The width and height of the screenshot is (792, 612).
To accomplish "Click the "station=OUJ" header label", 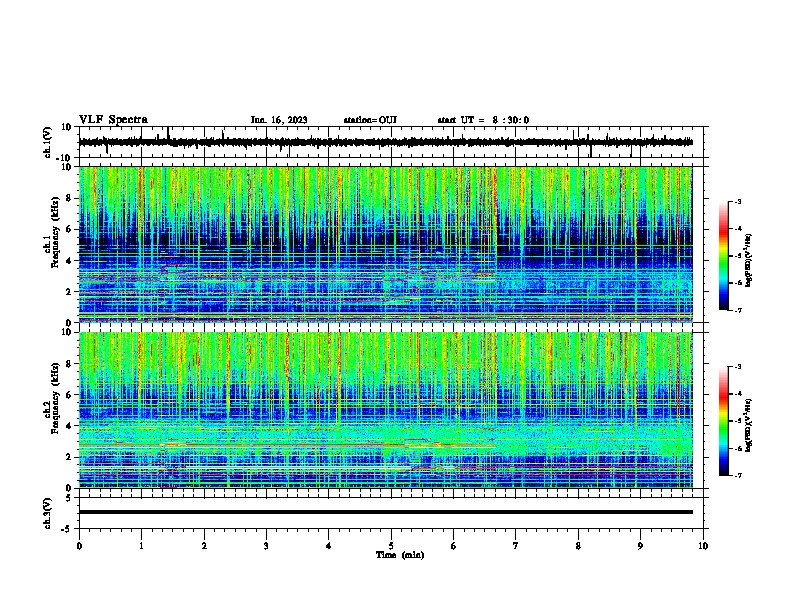I will pos(370,120).
